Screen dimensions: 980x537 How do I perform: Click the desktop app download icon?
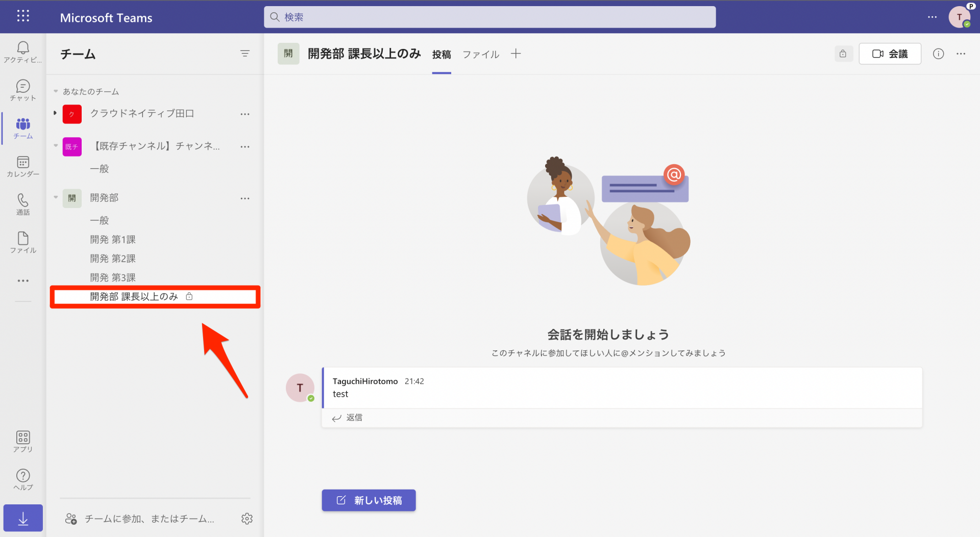pyautogui.click(x=22, y=518)
